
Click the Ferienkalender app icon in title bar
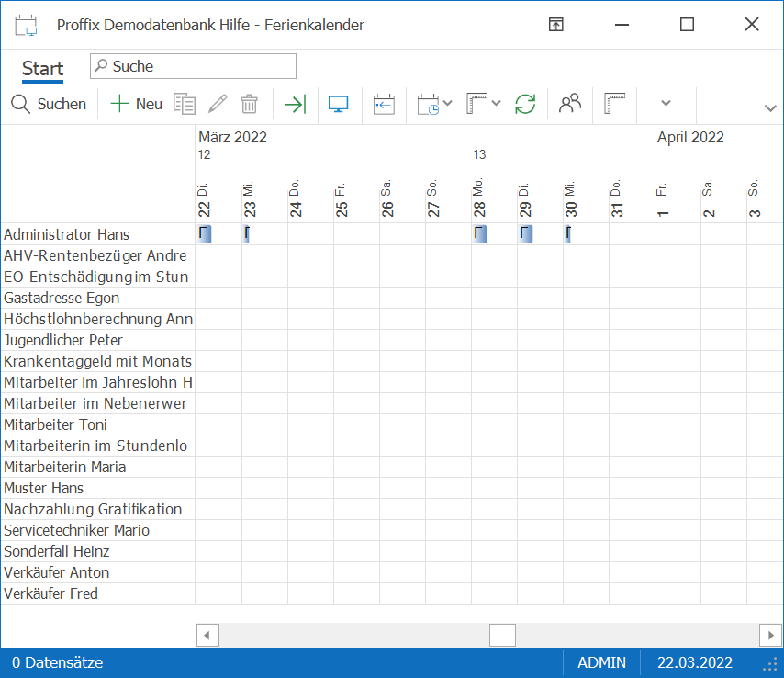click(26, 25)
